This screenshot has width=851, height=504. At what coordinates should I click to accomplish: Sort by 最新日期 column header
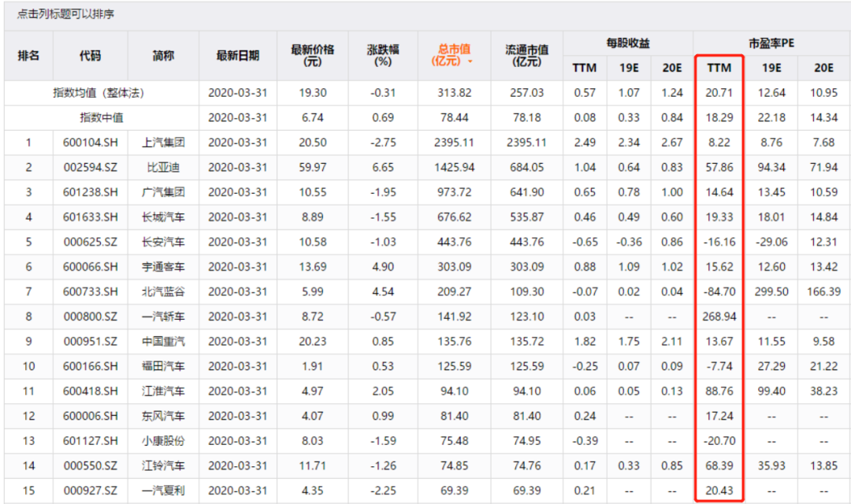238,55
